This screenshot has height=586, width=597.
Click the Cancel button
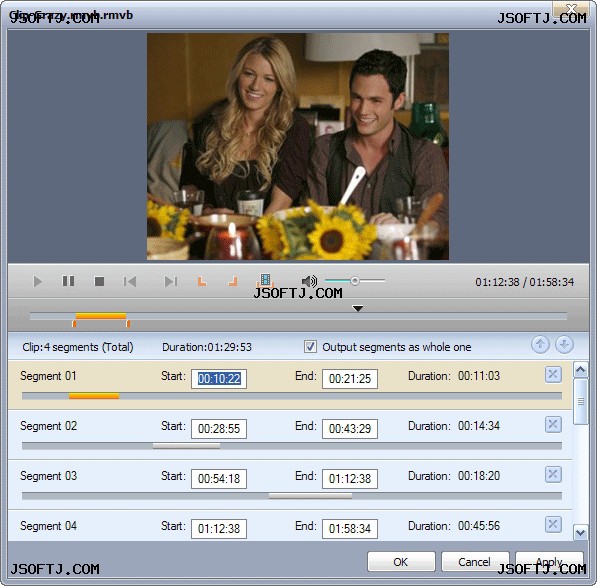pyautogui.click(x=475, y=562)
